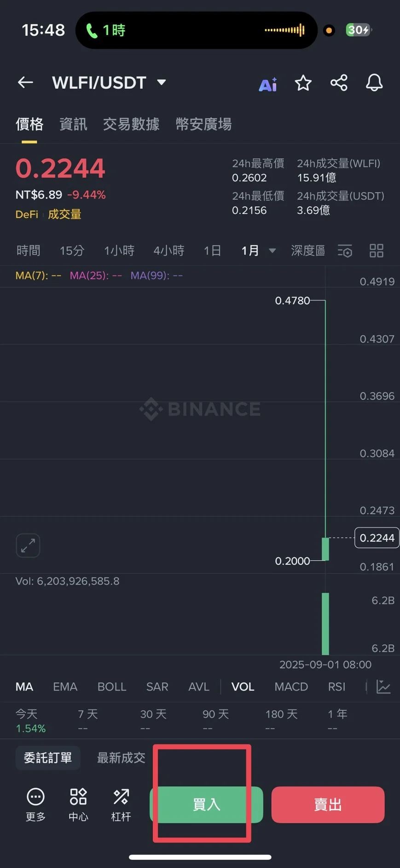
Task: Expand the WLFI/USDT pair dropdown
Action: click(162, 82)
